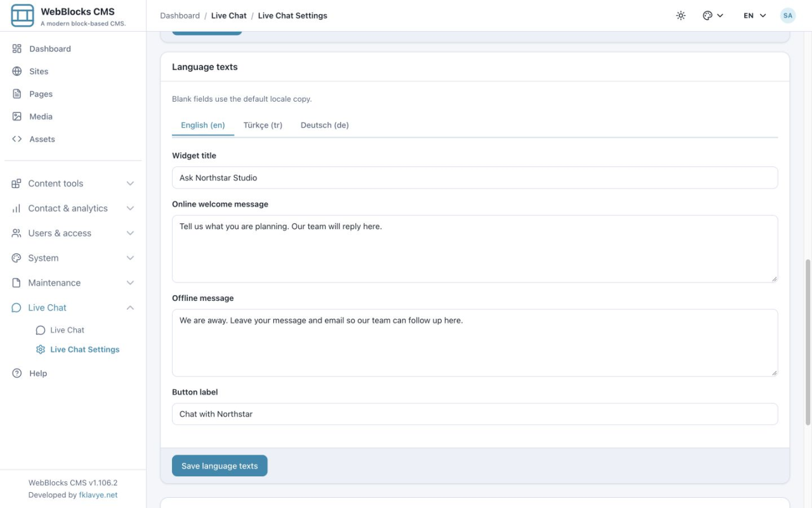Image resolution: width=812 pixels, height=508 pixels.
Task: Click the Save language texts button
Action: click(219, 465)
